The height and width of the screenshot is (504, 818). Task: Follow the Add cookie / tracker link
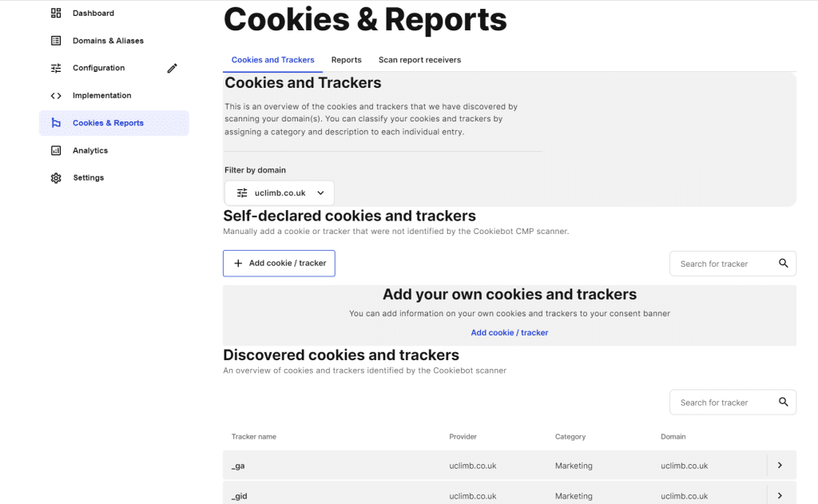tap(509, 332)
